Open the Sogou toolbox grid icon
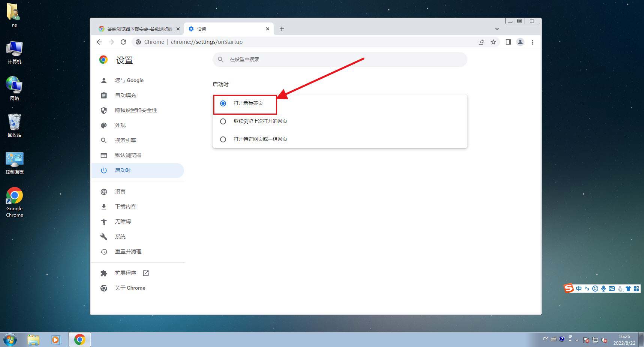 coord(636,289)
